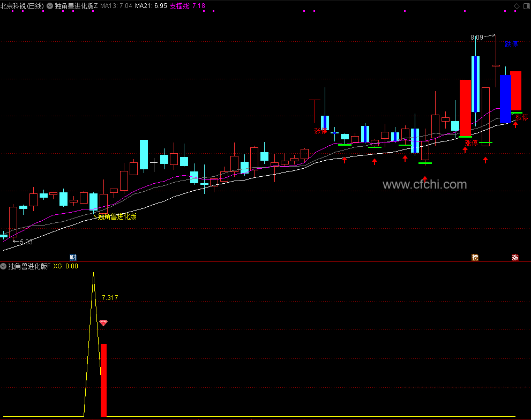The height and width of the screenshot is (420, 531).
Task: Click the 北京科锐(日线) stock title
Action: [22, 6]
